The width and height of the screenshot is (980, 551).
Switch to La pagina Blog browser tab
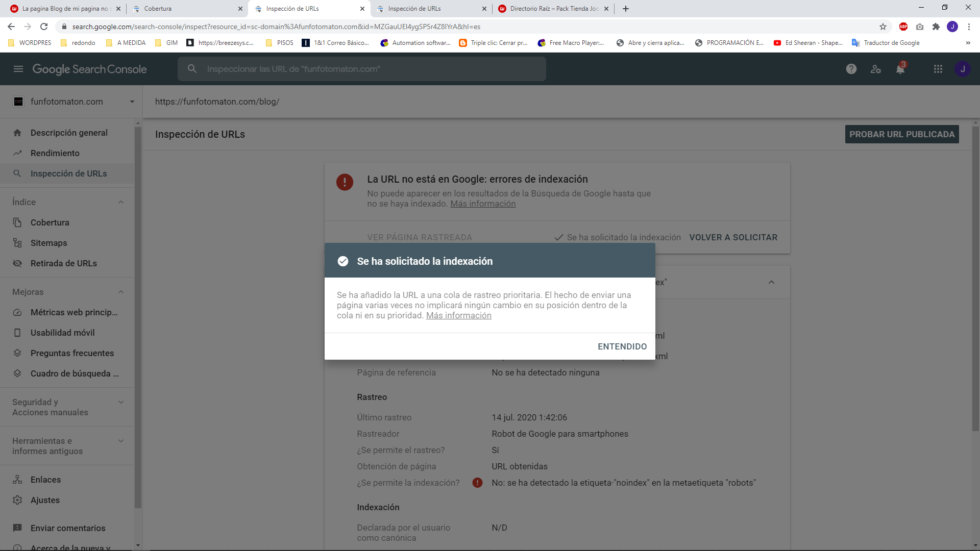(x=66, y=9)
